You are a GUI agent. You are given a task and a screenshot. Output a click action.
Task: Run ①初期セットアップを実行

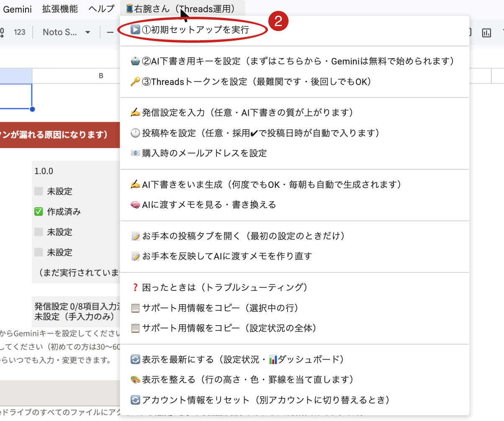click(295, 30)
